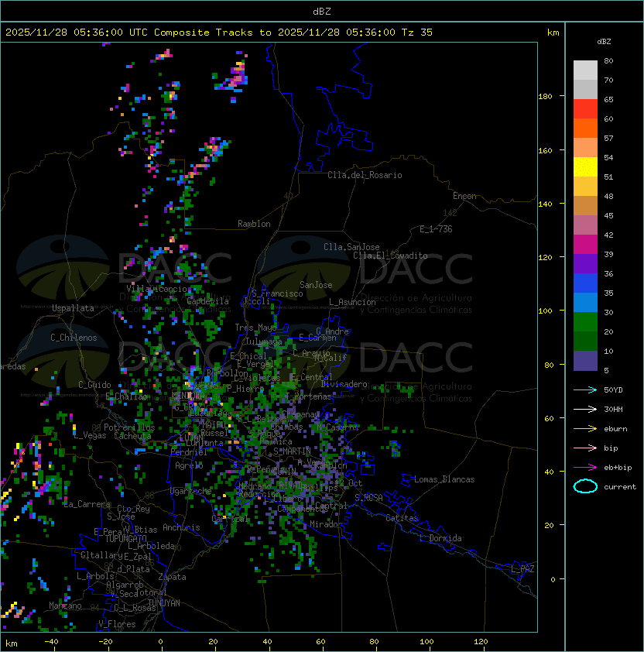Click the 'L_PAZ' map label

click(522, 569)
